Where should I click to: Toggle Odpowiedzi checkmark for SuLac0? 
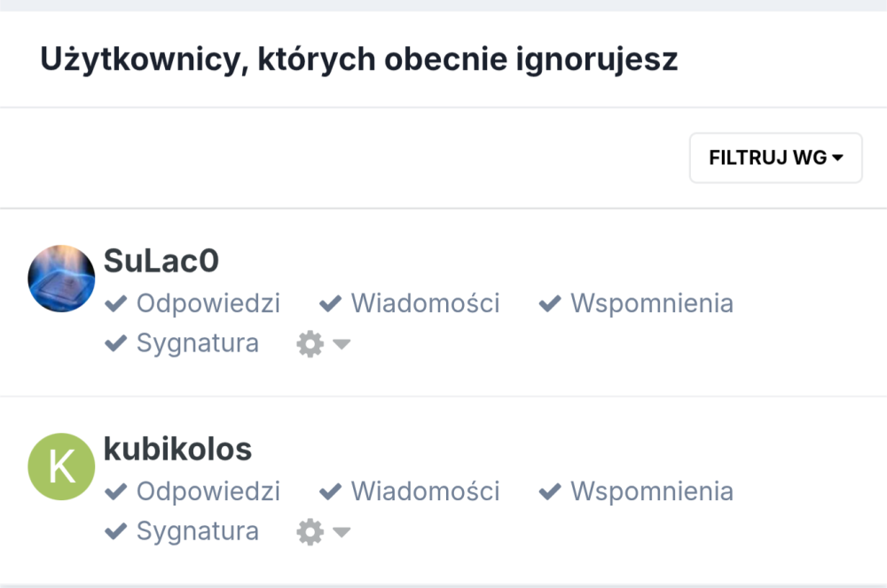(116, 304)
